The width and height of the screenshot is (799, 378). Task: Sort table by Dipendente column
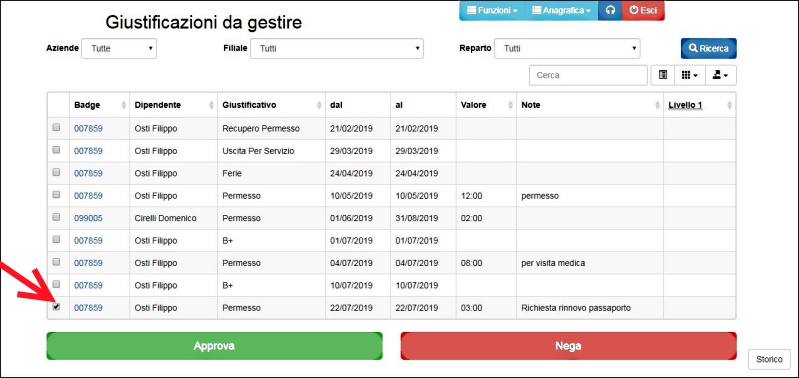coord(173,105)
